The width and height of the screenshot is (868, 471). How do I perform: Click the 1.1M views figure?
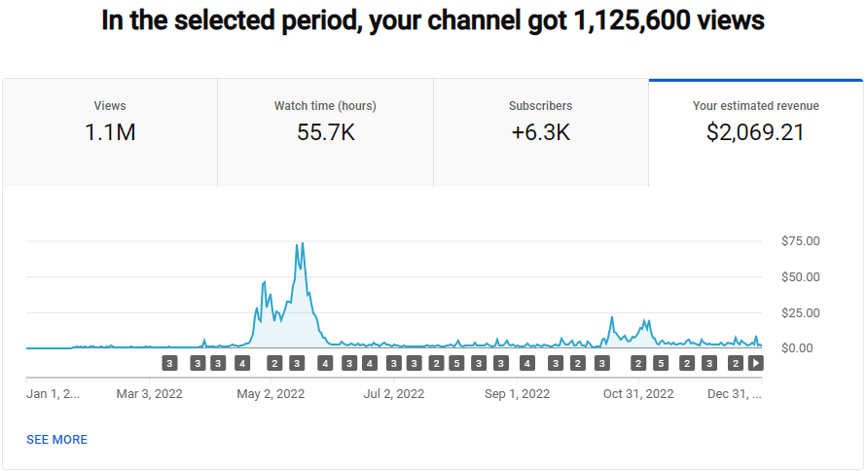point(110,132)
